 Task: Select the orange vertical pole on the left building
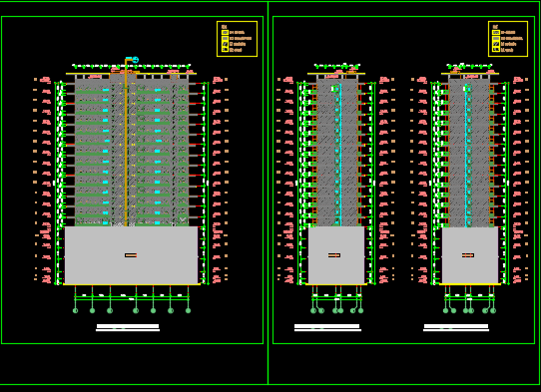pos(126,143)
